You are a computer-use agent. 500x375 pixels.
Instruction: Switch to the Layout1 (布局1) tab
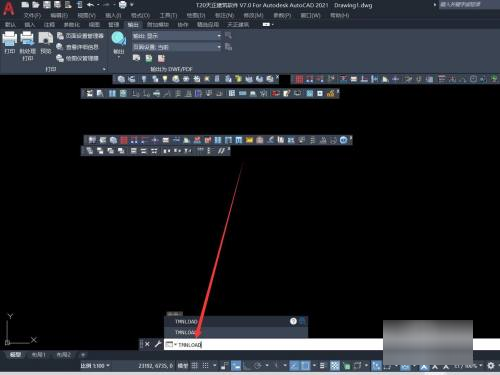tap(39, 355)
